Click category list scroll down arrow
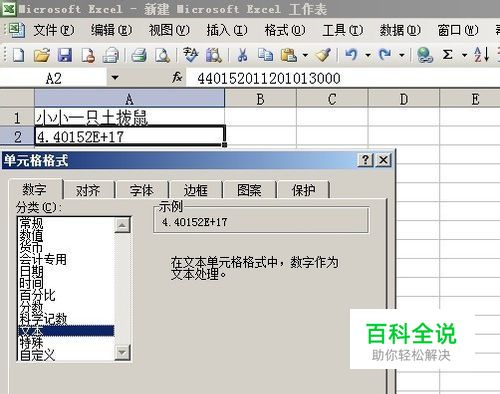Image resolution: width=500 pixels, height=394 pixels. click(x=122, y=353)
